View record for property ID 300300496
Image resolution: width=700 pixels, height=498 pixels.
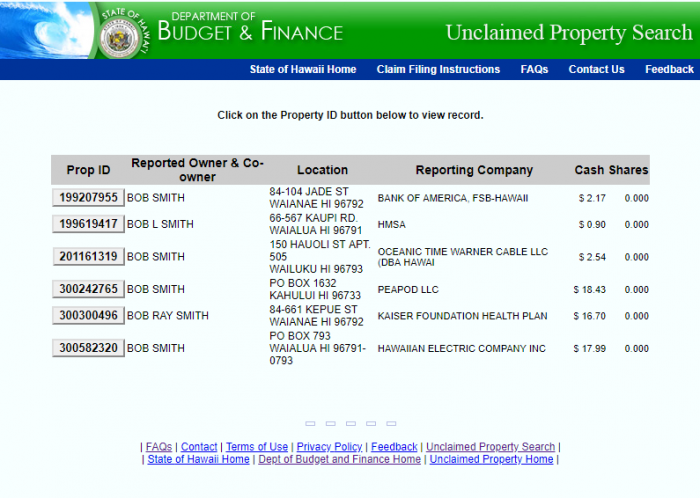(x=88, y=315)
